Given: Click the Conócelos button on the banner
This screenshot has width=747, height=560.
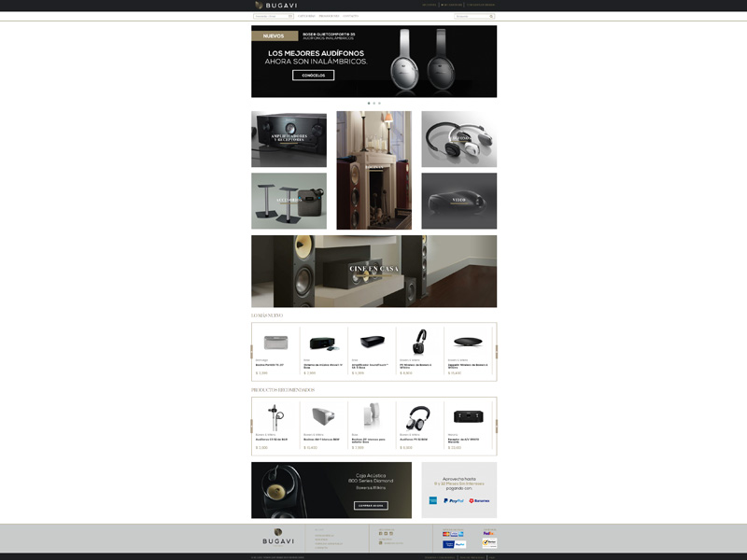Looking at the screenshot, I should click(313, 76).
